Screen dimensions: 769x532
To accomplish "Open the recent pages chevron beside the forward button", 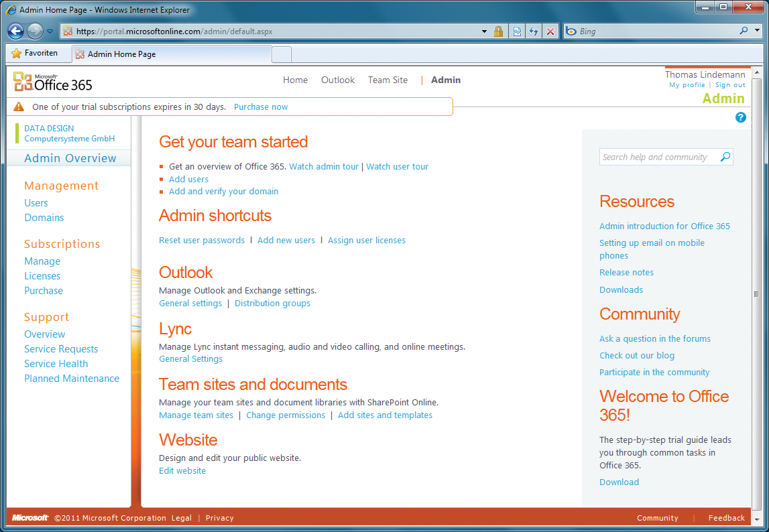I will 50,31.
